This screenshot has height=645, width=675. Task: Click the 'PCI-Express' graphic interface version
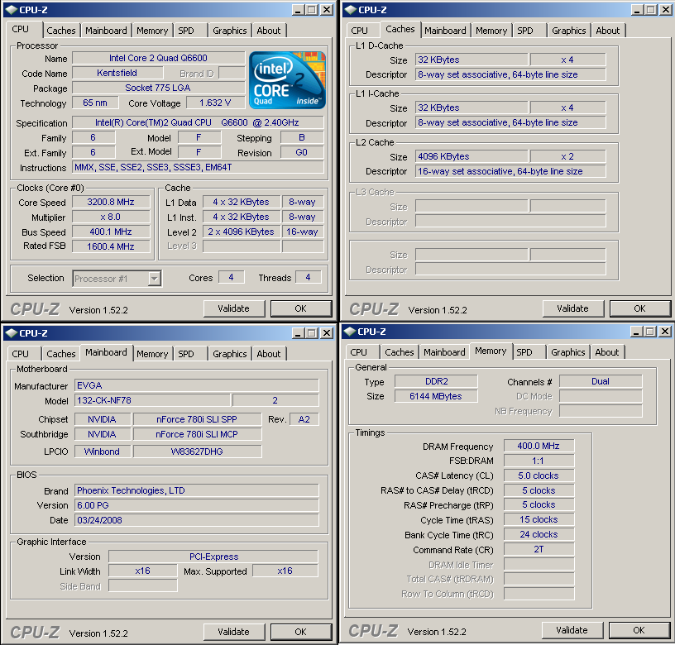[x=213, y=557]
